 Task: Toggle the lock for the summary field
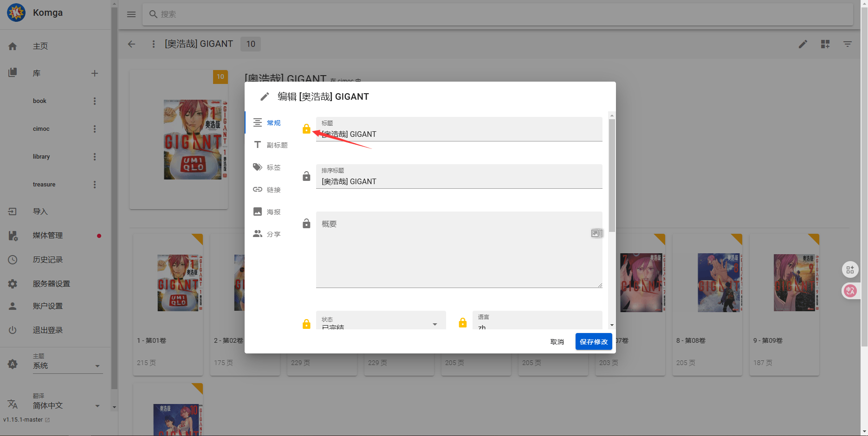click(306, 224)
